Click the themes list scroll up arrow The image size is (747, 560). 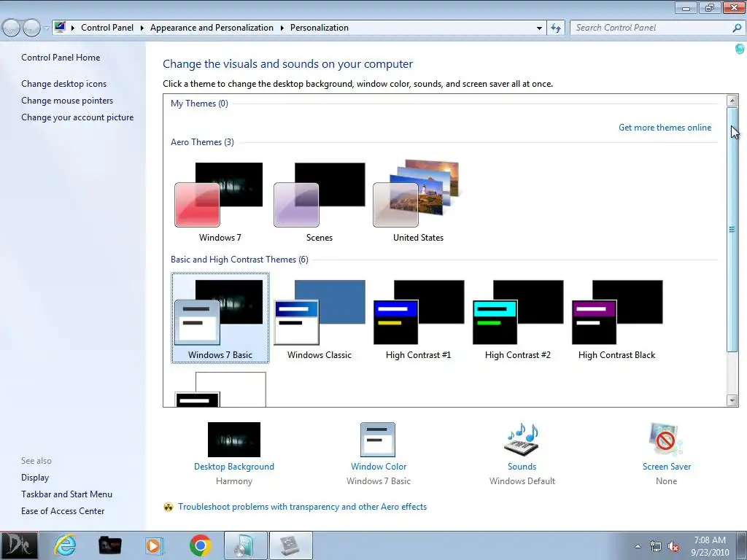pos(732,101)
